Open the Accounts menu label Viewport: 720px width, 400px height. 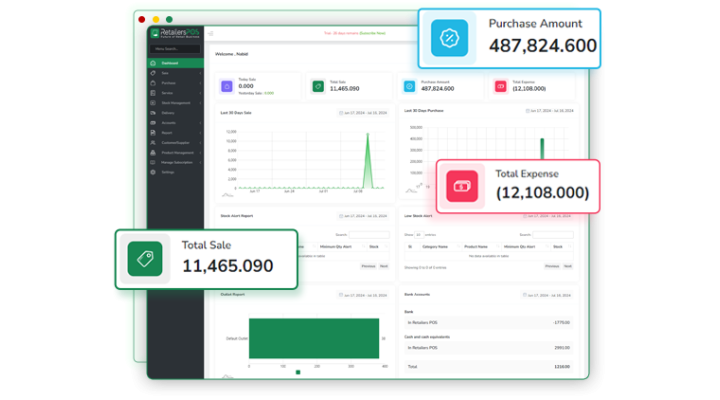click(169, 123)
